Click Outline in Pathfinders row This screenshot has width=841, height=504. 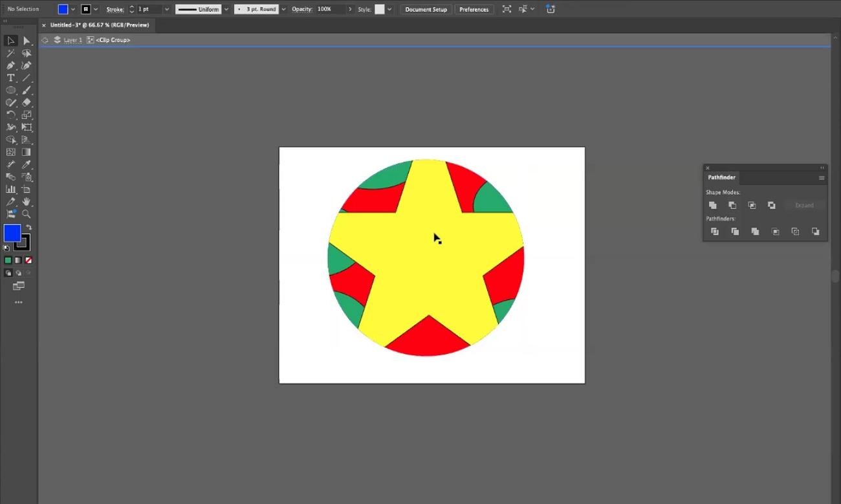pos(796,232)
